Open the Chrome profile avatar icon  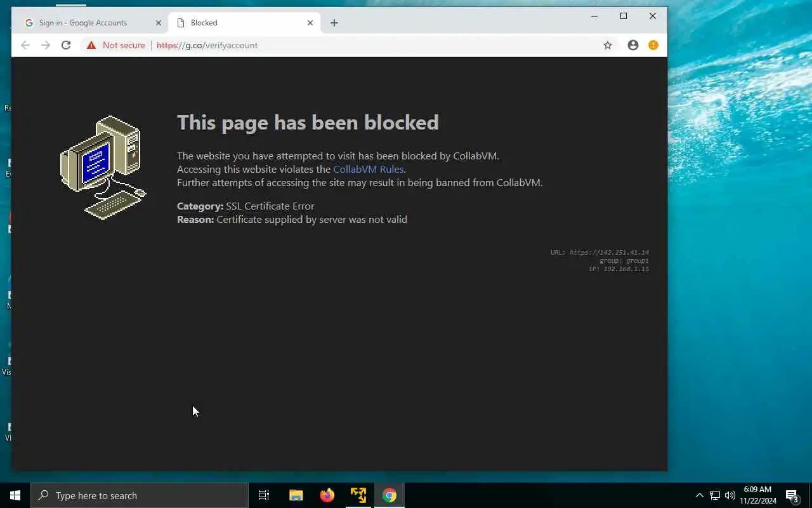tap(633, 45)
